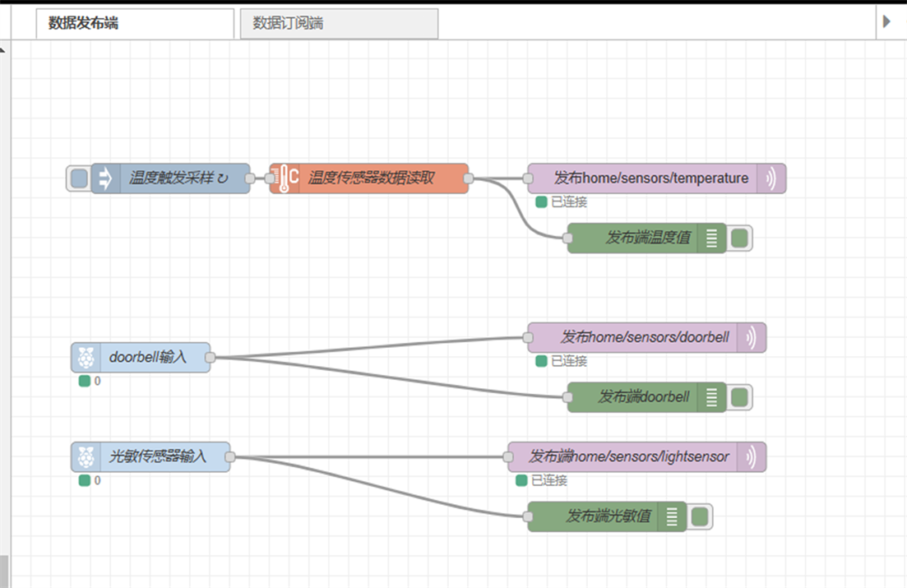Click the MQTT wireless icon on temperature publish node
Viewport: 907px width, 588px height.
click(x=771, y=178)
